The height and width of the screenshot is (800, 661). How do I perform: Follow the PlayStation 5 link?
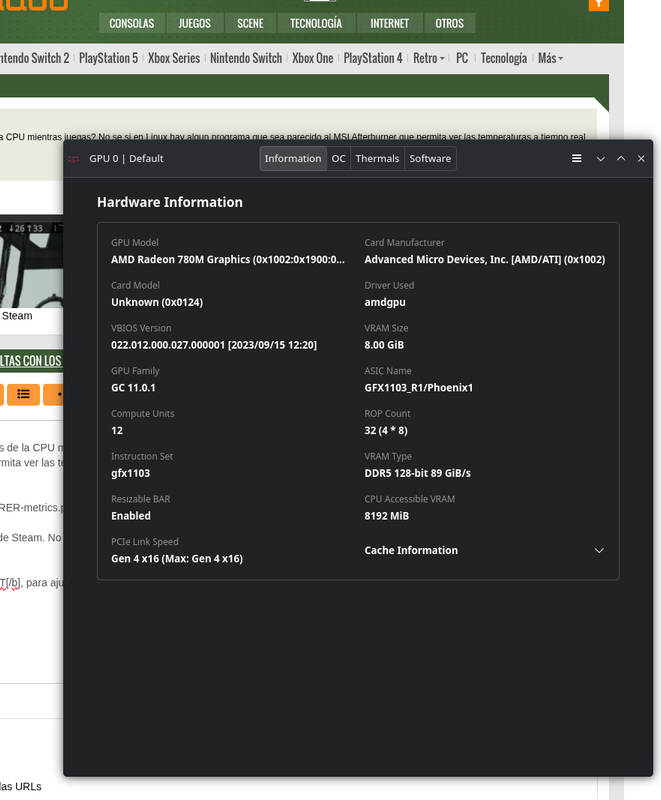point(108,58)
